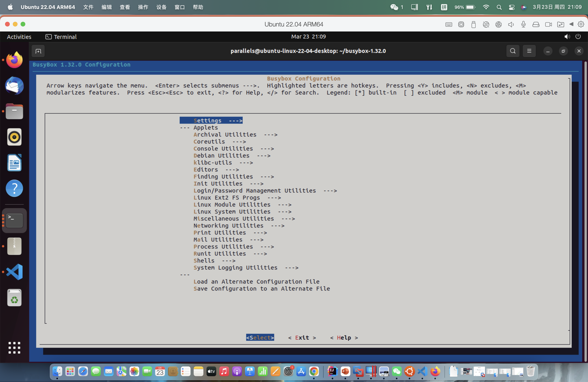Open Archival Utilities submenu
Image resolution: width=588 pixels, height=382 pixels.
pyautogui.click(x=235, y=134)
